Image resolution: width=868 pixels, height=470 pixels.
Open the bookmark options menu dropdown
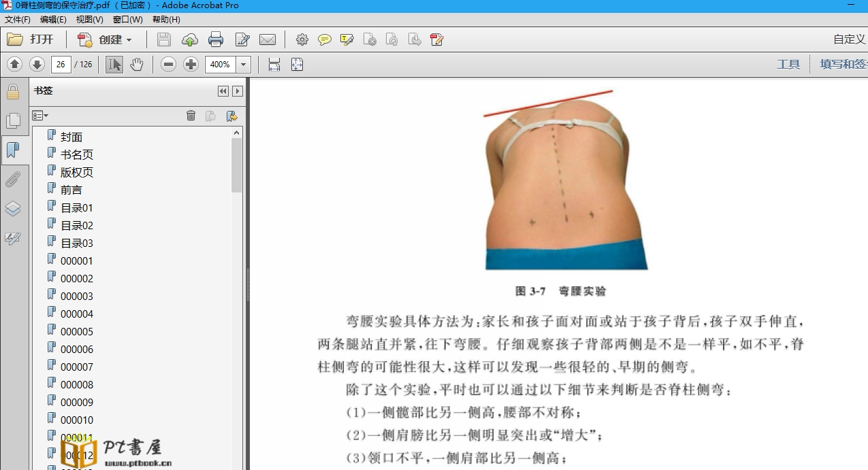40,116
